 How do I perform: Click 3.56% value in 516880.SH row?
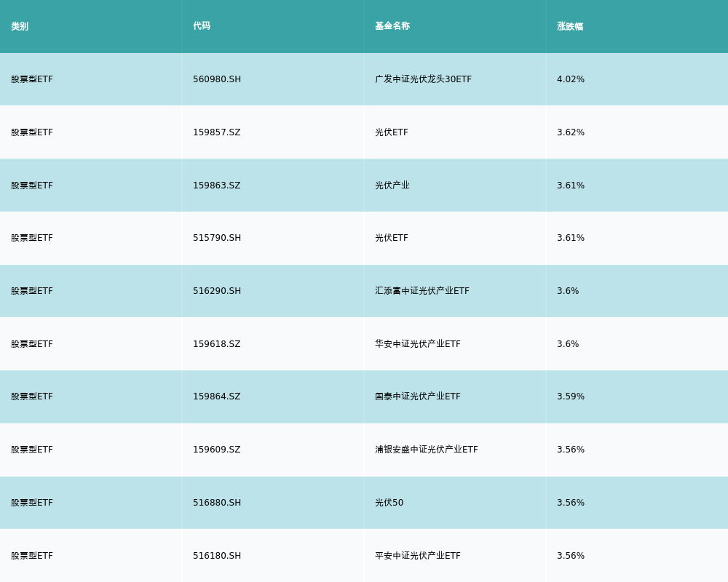(x=571, y=503)
